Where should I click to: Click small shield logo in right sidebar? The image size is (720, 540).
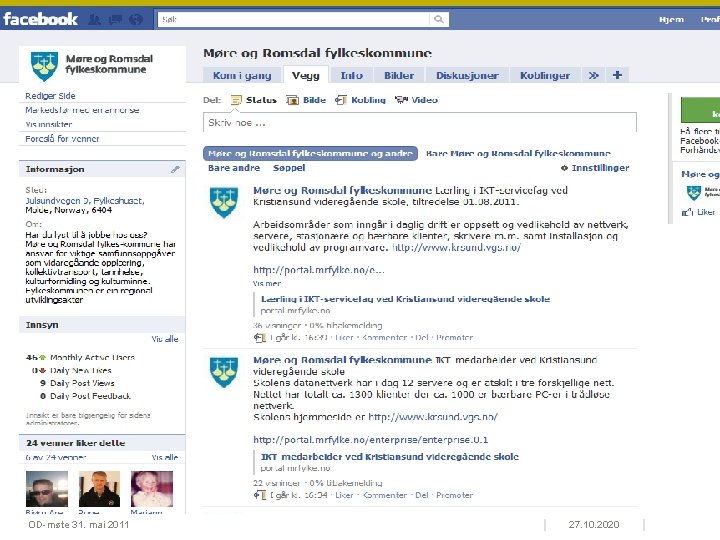[x=694, y=193]
